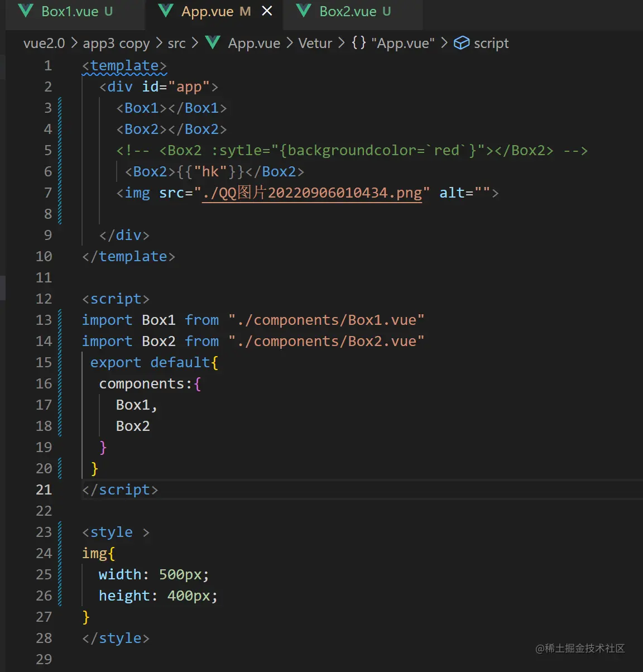Click the closing div tag on line 9
This screenshot has height=672, width=643.
(124, 236)
